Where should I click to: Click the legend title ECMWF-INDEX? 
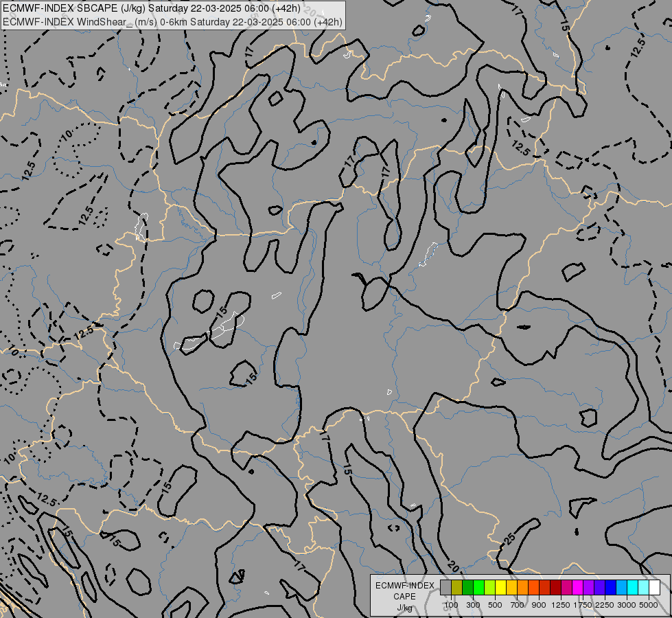tap(404, 586)
